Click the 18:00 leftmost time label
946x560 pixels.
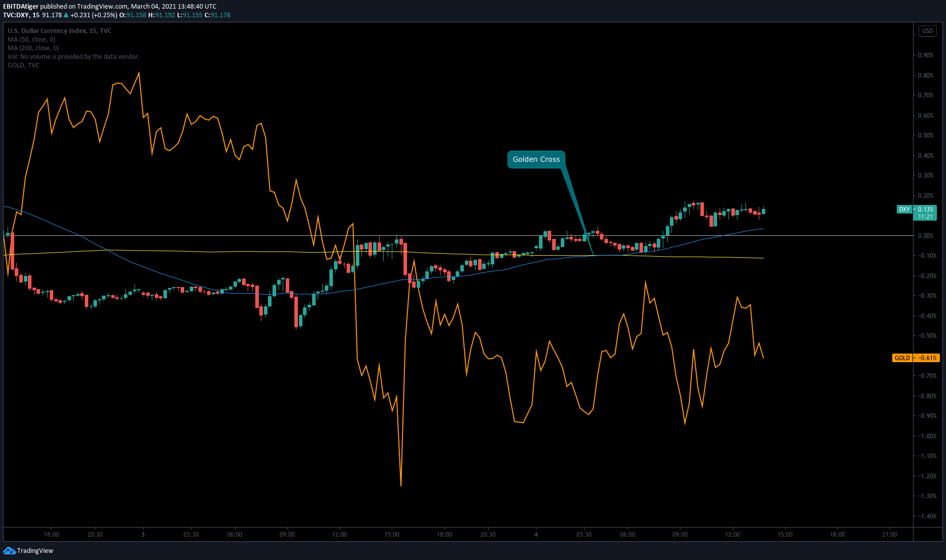[51, 535]
